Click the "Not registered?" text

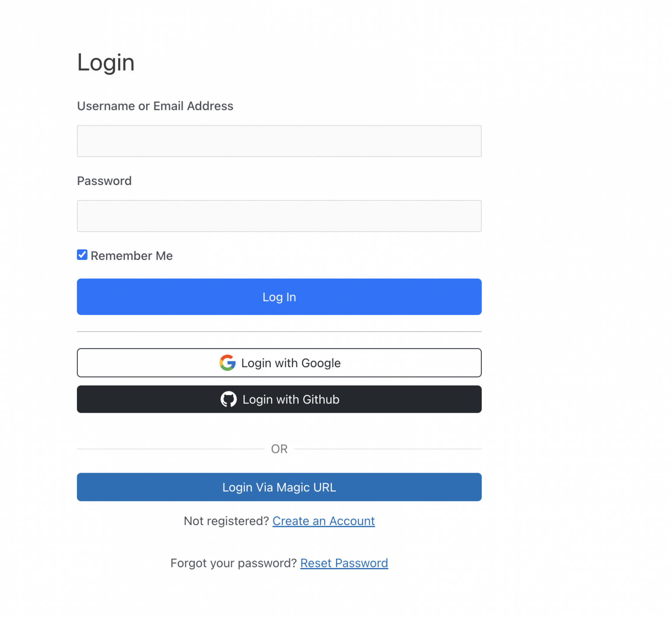click(x=227, y=521)
